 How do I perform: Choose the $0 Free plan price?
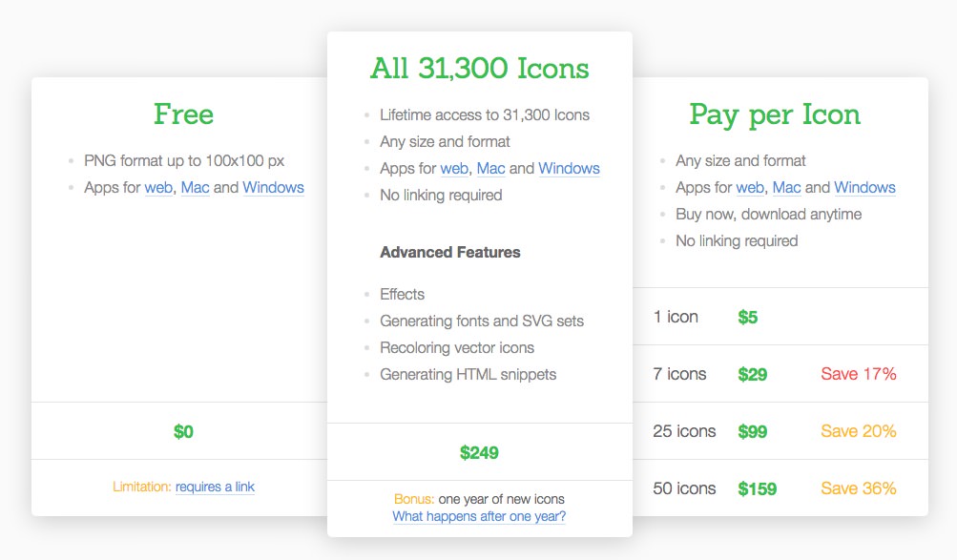coord(183,432)
